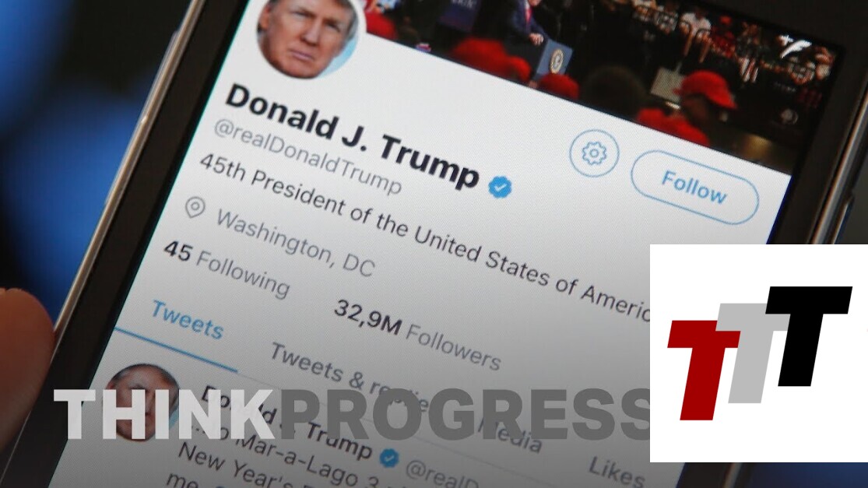Click the small tweet avatar thumbnail
The image size is (868, 488).
tap(142, 402)
